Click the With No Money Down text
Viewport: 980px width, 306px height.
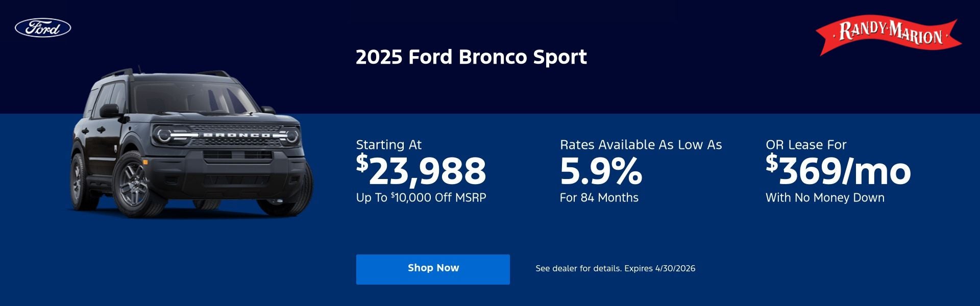tap(826, 198)
